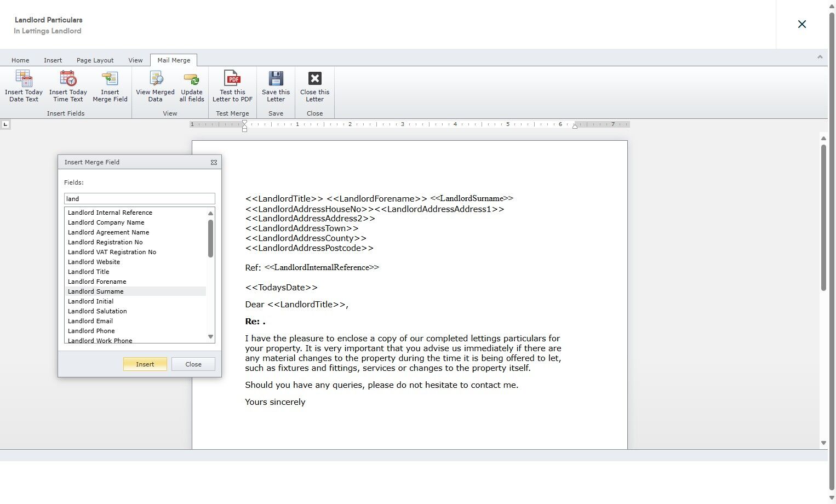Select Landlord Surname field in list

135,291
